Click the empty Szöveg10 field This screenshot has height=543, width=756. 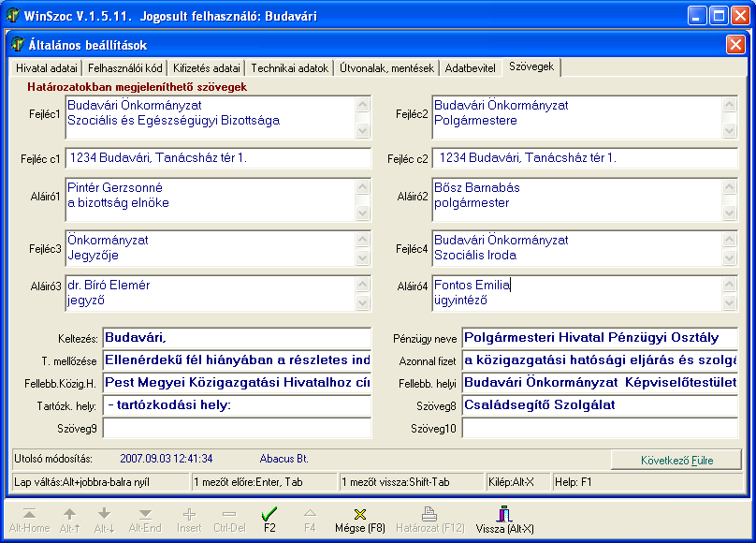pyautogui.click(x=600, y=428)
